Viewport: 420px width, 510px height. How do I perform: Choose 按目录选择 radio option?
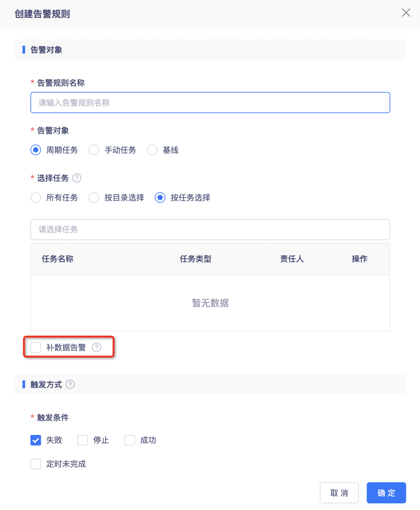click(x=94, y=198)
